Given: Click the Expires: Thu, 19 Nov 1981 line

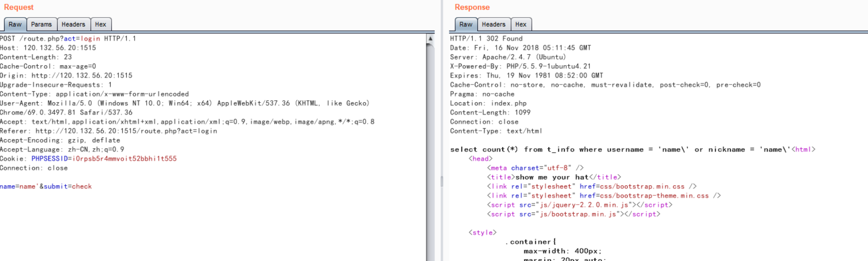Looking at the screenshot, I should tap(527, 76).
